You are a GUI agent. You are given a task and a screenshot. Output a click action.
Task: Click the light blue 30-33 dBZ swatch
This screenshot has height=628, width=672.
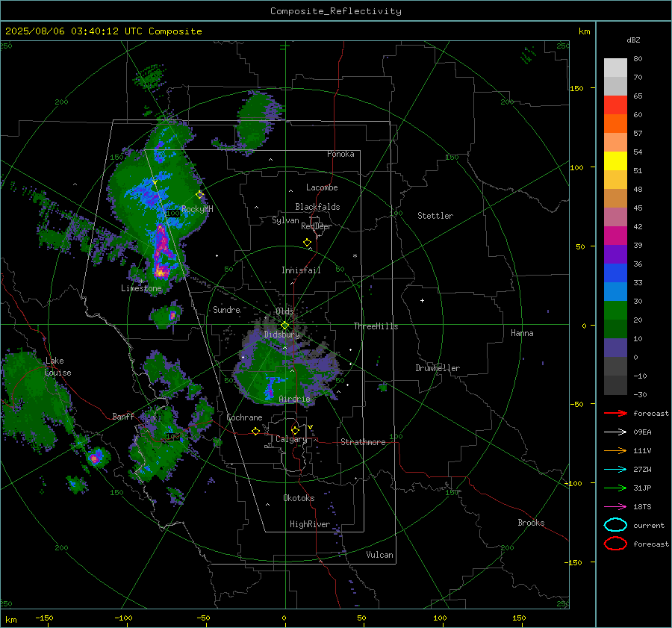tap(615, 291)
